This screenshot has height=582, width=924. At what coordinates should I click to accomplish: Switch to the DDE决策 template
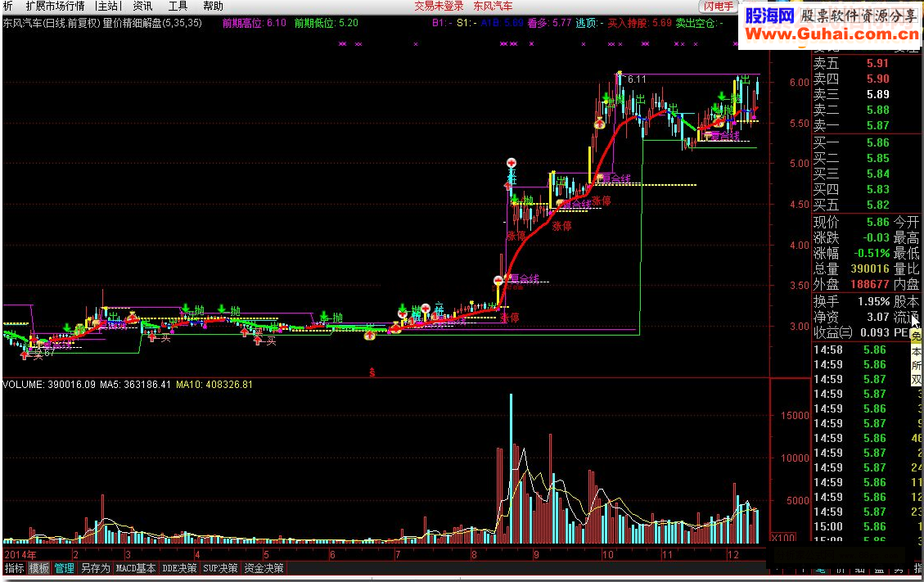[179, 568]
